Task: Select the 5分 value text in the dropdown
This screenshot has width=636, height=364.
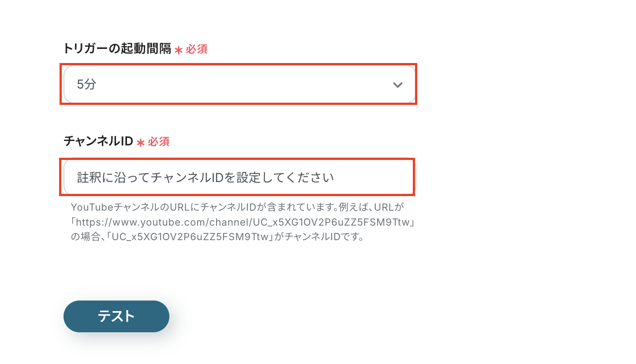Action: [x=86, y=85]
